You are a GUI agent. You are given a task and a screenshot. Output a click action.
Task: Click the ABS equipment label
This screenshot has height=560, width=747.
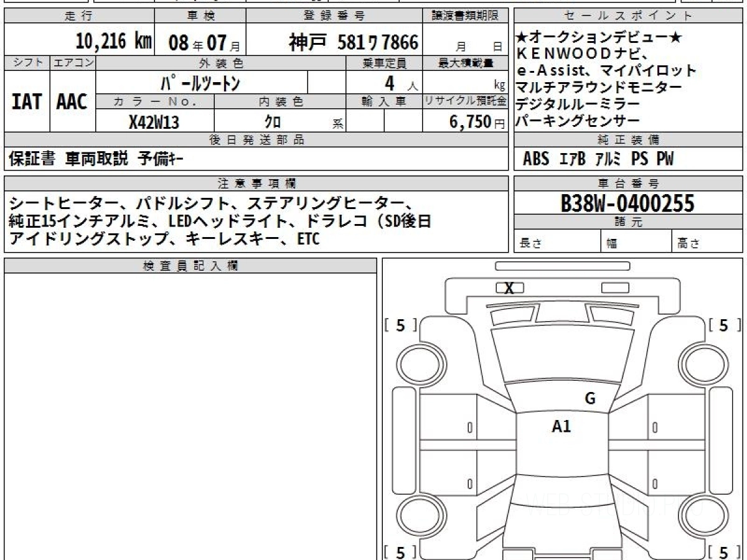[536, 159]
